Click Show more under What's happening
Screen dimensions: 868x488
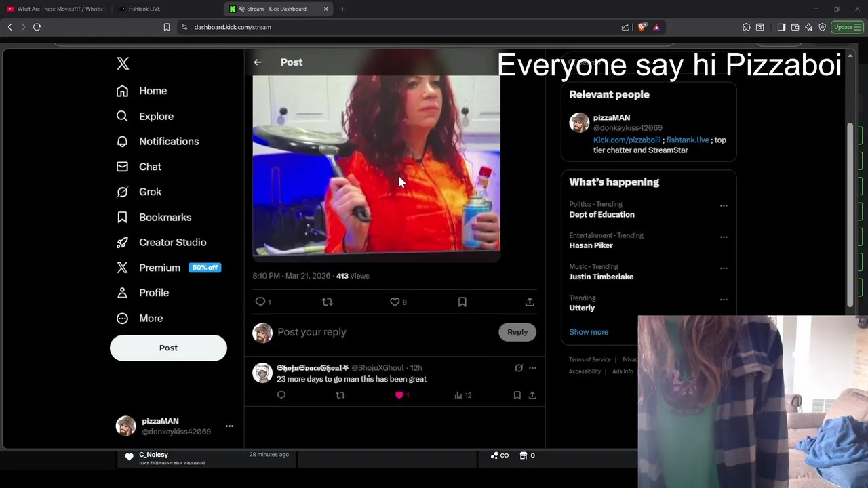pos(589,332)
